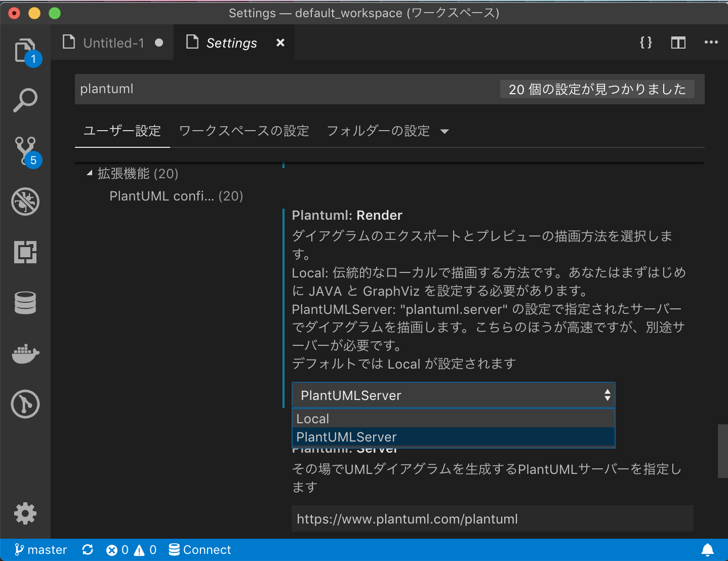Viewport: 728px width, 561px height.
Task: Open the Manage gear menu
Action: click(25, 513)
